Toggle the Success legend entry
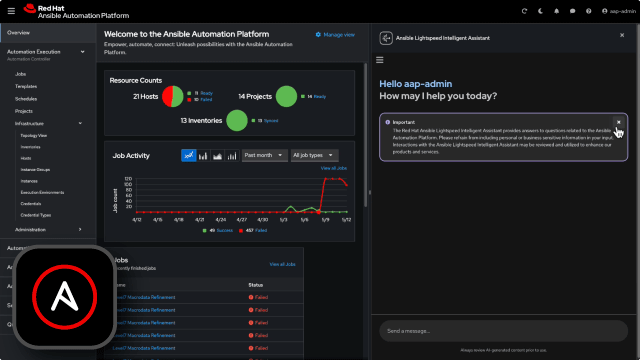 pos(218,231)
